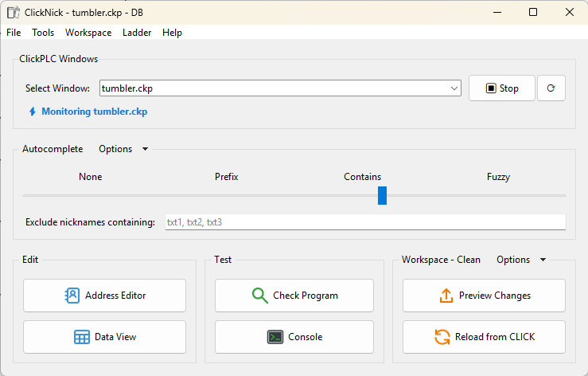The height and width of the screenshot is (376, 588).
Task: Click the refresh windows icon button
Action: tap(551, 88)
